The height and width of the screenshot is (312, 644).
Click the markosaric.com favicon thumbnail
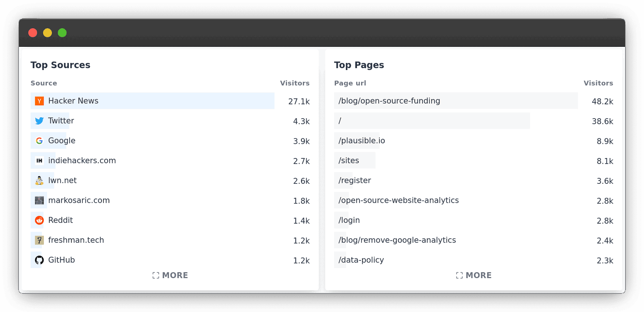coord(39,200)
